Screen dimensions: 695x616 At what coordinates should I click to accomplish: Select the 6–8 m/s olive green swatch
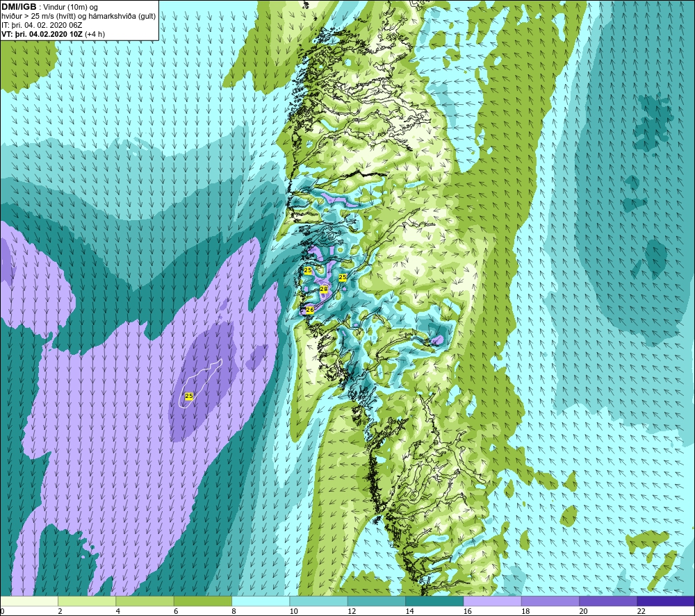202,601
